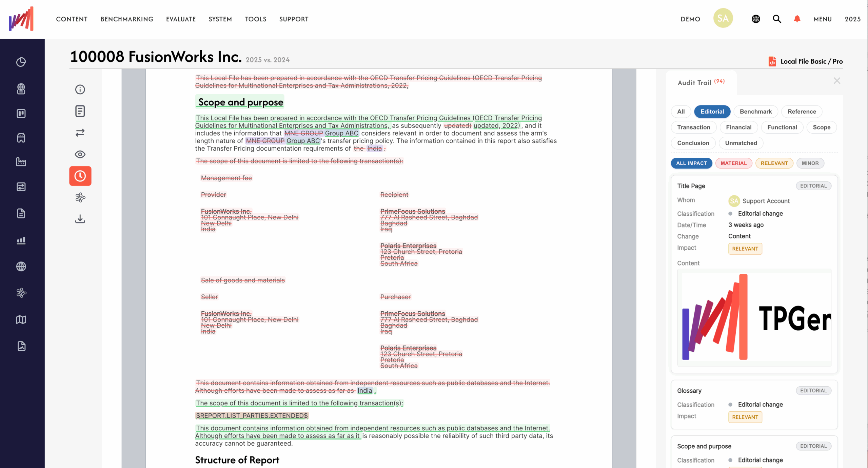Open the Scope and purpose audit entry heading

pyautogui.click(x=704, y=446)
